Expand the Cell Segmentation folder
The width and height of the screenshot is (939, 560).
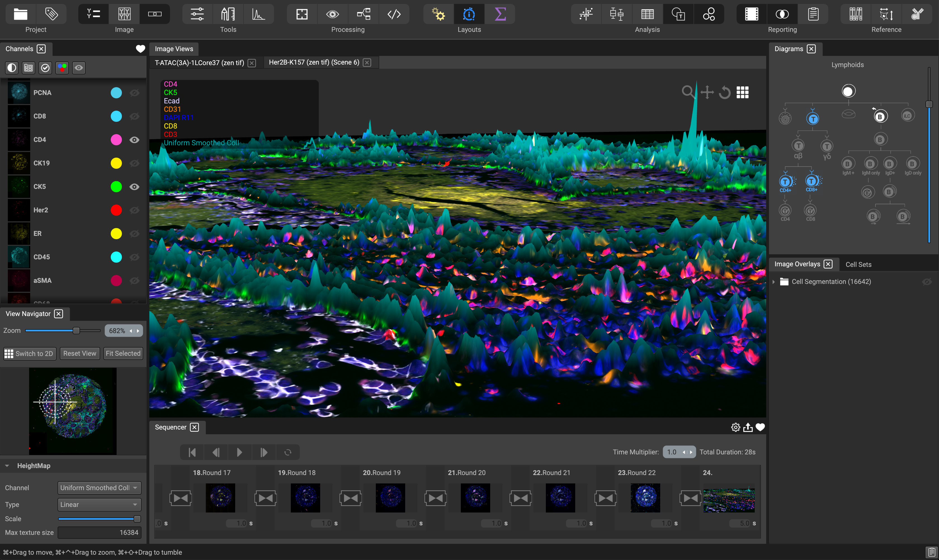(x=774, y=282)
